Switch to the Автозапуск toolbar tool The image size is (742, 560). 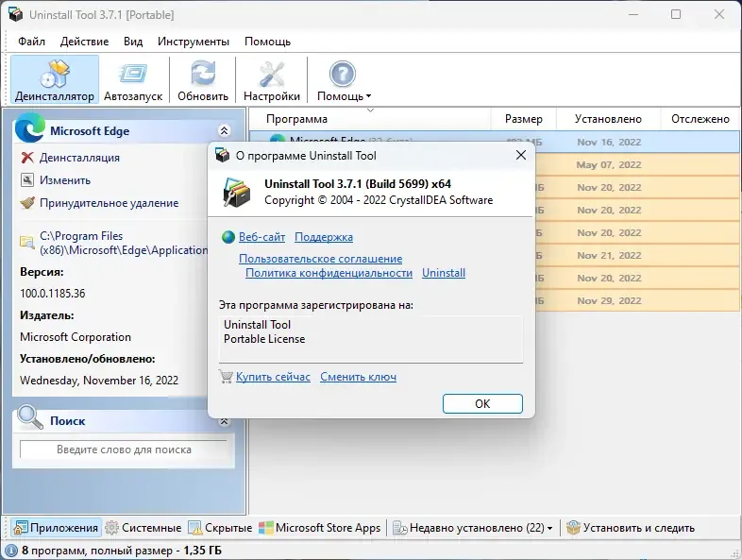(133, 79)
